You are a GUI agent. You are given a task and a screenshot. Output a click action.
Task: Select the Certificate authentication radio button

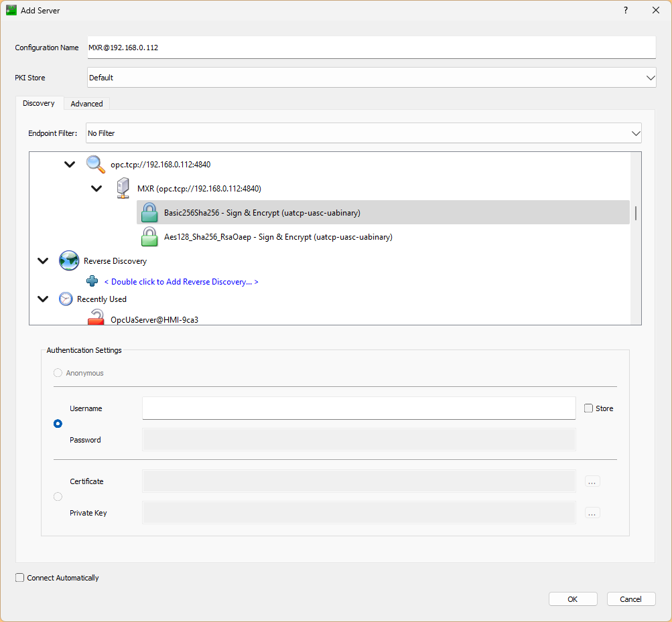58,497
